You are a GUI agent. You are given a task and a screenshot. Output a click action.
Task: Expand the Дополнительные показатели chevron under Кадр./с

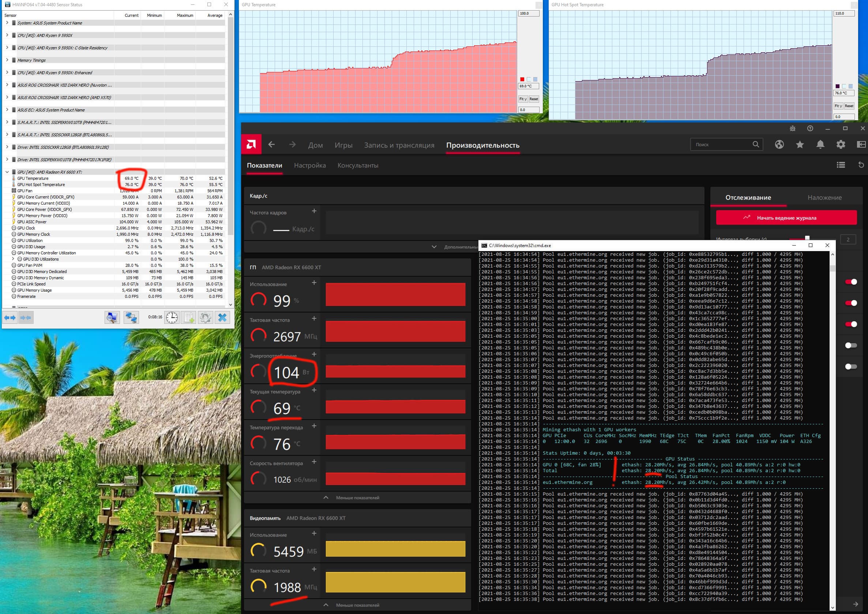pyautogui.click(x=434, y=247)
